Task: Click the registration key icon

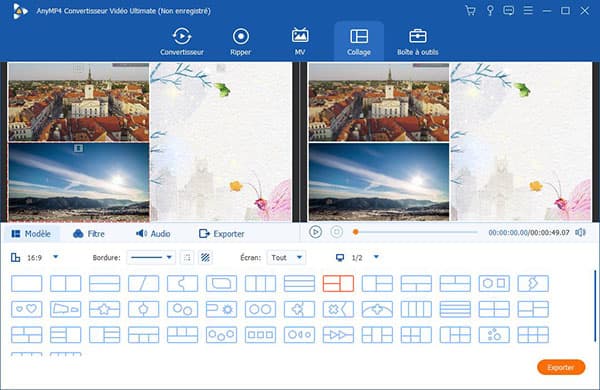Action: (x=490, y=11)
